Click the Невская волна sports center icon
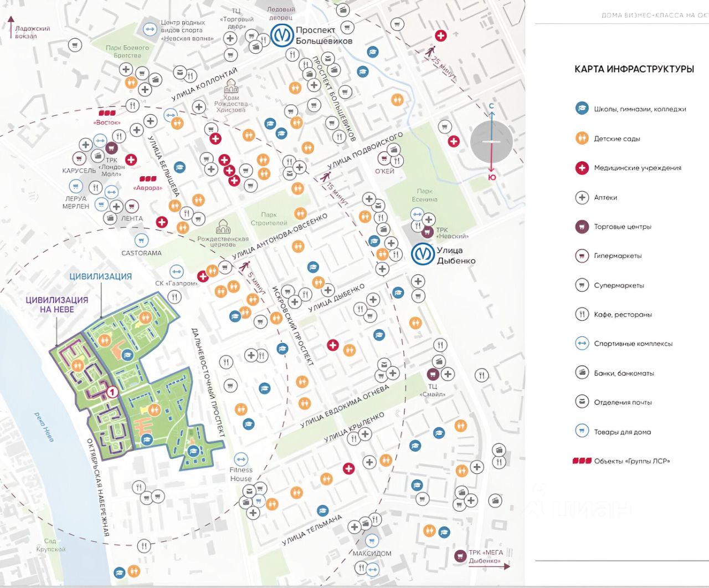This screenshot has width=709, height=588. tap(150, 29)
